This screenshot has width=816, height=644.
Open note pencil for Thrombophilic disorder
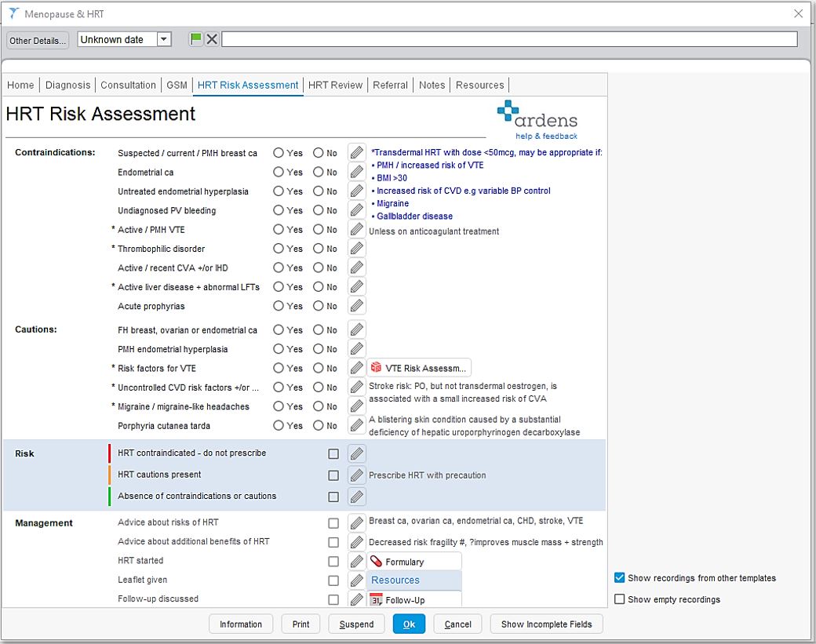356,248
